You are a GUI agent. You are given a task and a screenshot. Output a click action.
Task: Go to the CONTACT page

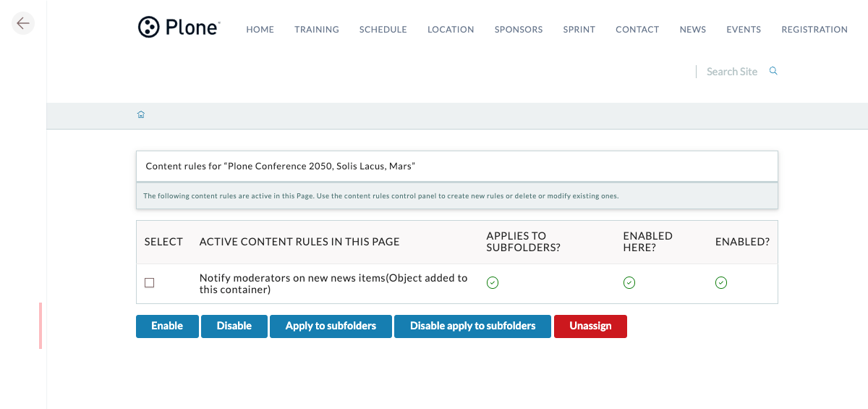coord(637,30)
